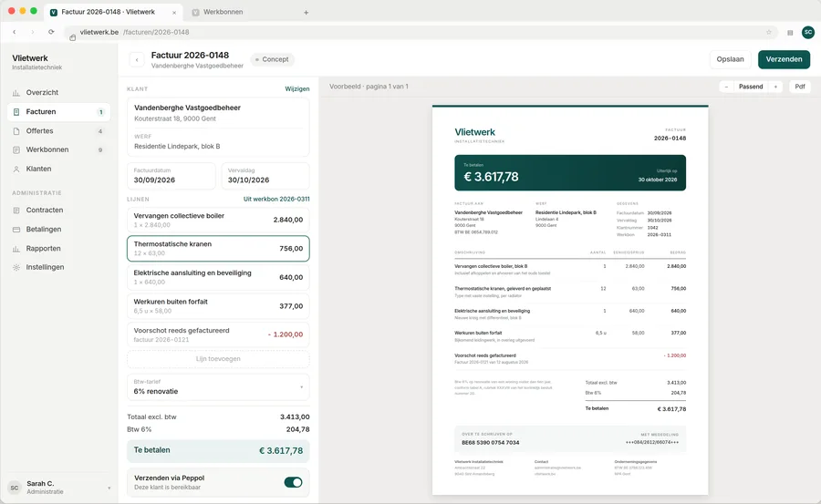
Task: Open the Instellingen gear icon
Action: click(16, 267)
